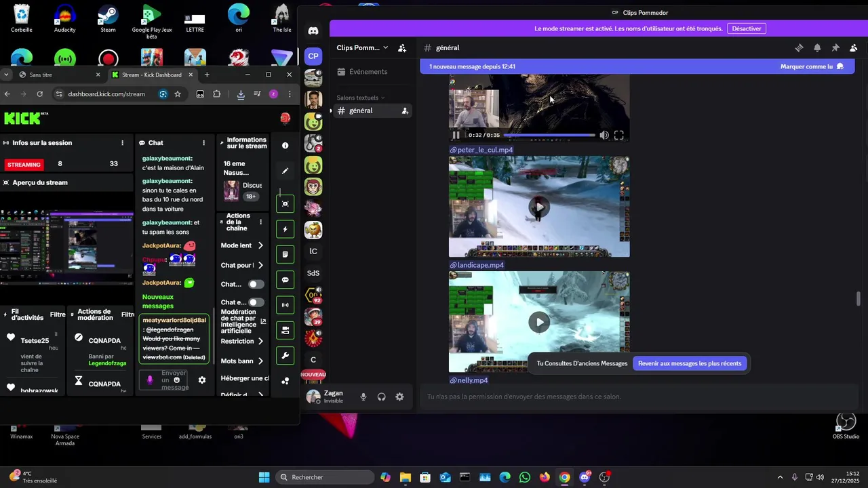Open Kick info icon in right sidebar
This screenshot has width=868, height=488.
(x=285, y=146)
